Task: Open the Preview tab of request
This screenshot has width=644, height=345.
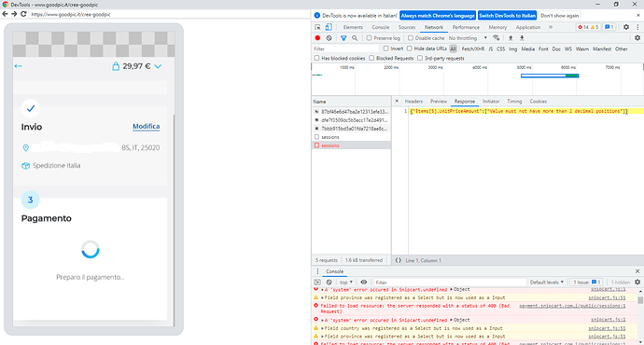Action: (439, 102)
